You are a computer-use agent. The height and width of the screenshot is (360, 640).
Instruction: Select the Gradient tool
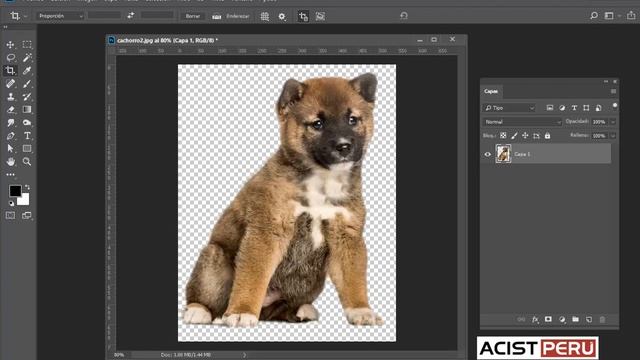tap(27, 109)
